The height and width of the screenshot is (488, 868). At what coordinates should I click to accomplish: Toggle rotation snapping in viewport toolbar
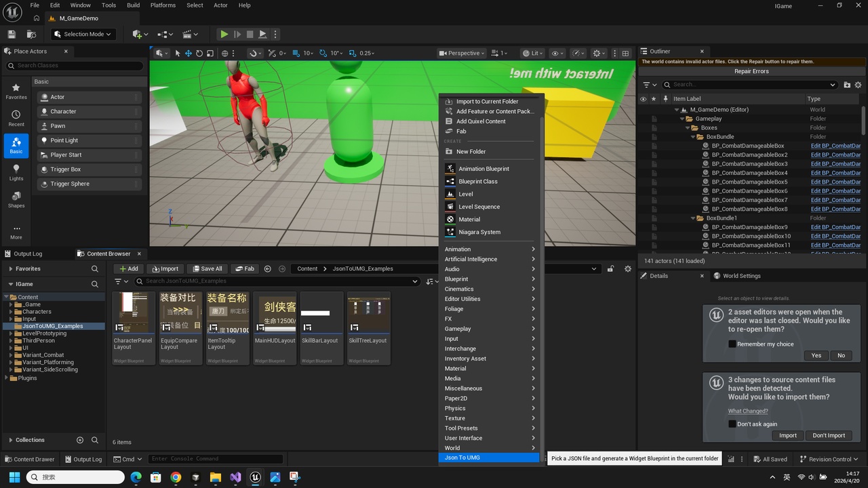(323, 53)
